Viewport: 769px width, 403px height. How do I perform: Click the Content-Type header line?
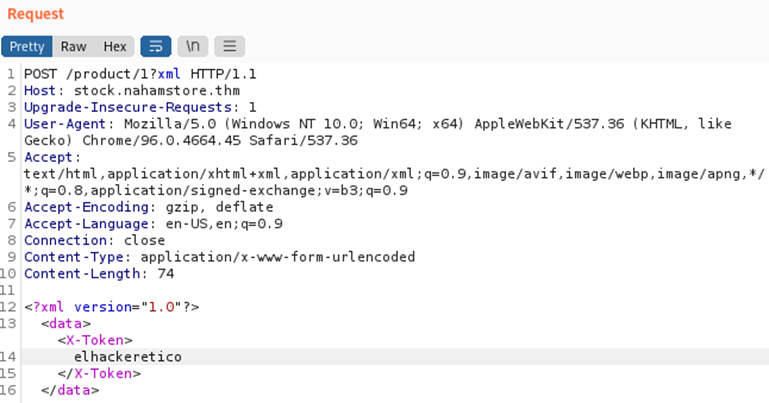point(219,257)
